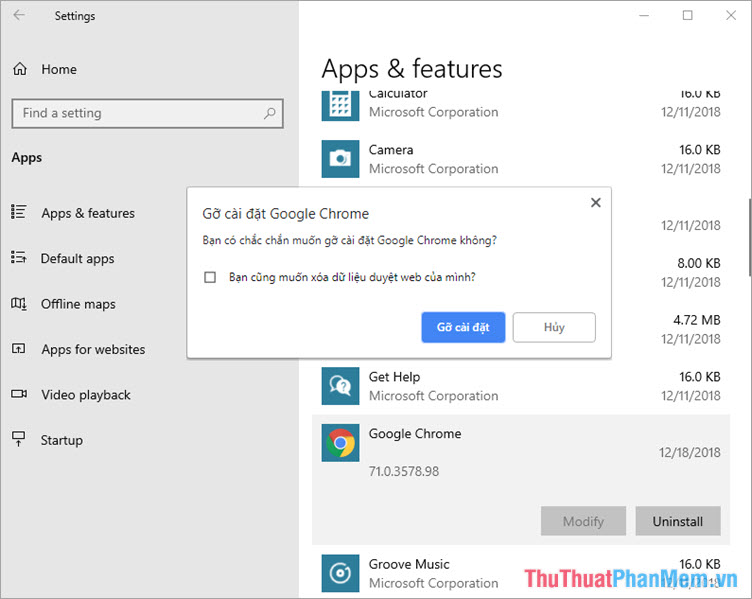Open Offline maps section
752x599 pixels.
pyautogui.click(x=78, y=304)
